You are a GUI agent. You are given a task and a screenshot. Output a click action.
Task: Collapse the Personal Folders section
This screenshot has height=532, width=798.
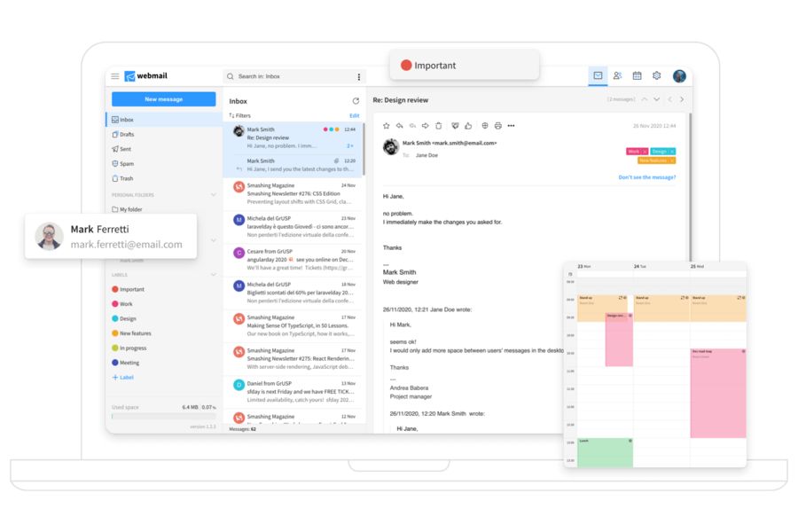click(213, 195)
